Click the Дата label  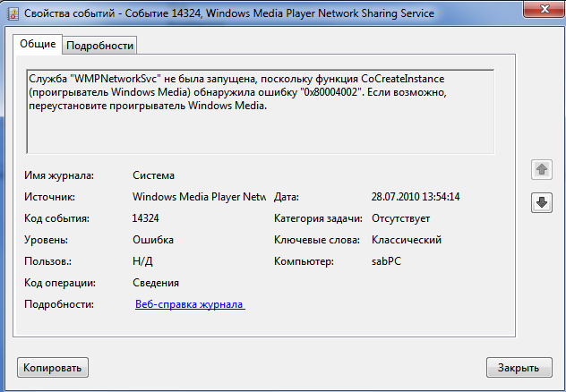point(287,197)
